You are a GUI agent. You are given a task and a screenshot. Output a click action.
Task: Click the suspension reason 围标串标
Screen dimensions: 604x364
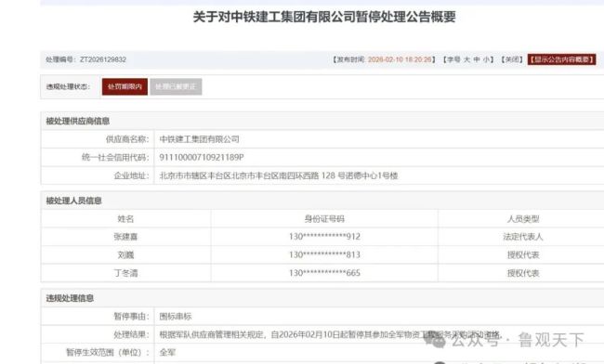pyautogui.click(x=176, y=317)
